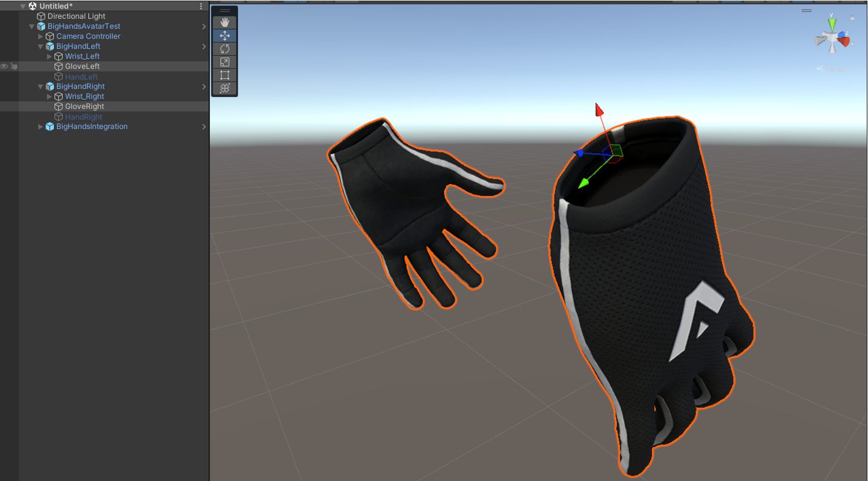Viewport: 868px width, 481px height.
Task: Select the Move tool
Action: (x=225, y=36)
